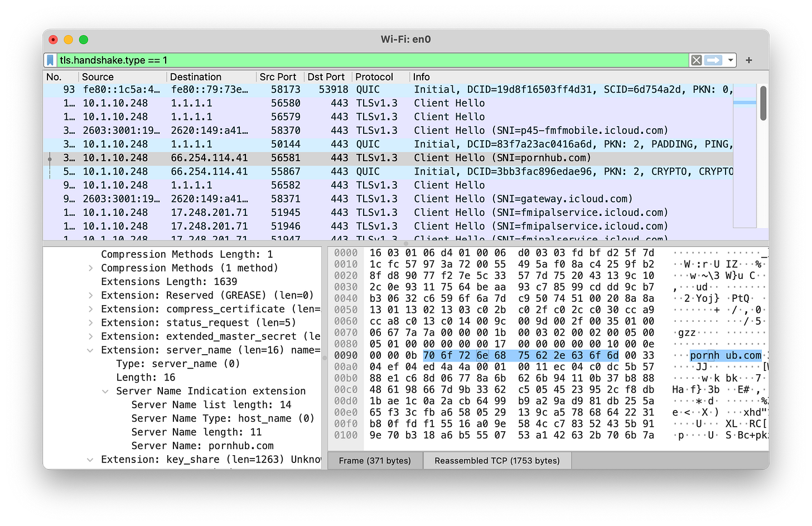Screen dimensions: 812x526
Task: Expand Compression Methods (1 method)
Action: pos(91,268)
